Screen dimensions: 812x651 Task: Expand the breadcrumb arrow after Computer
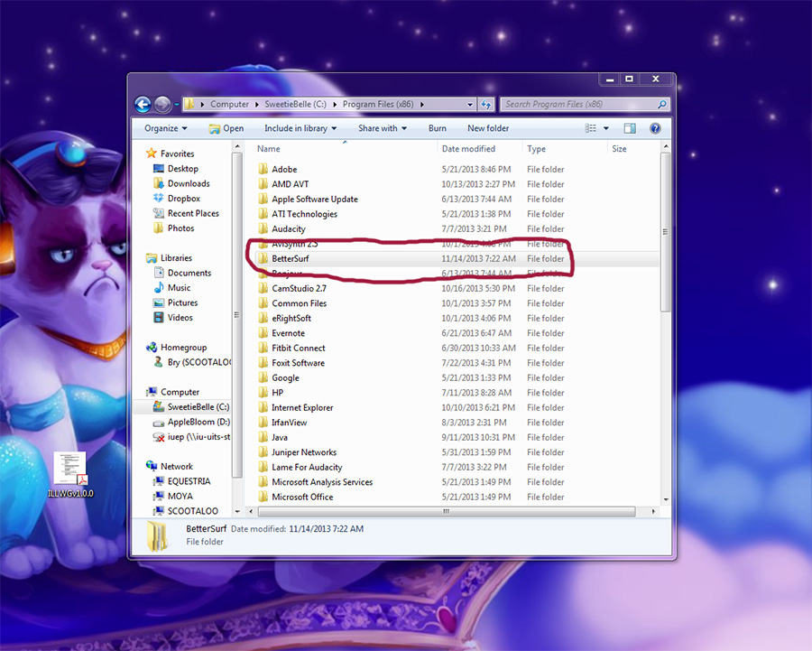click(x=256, y=104)
